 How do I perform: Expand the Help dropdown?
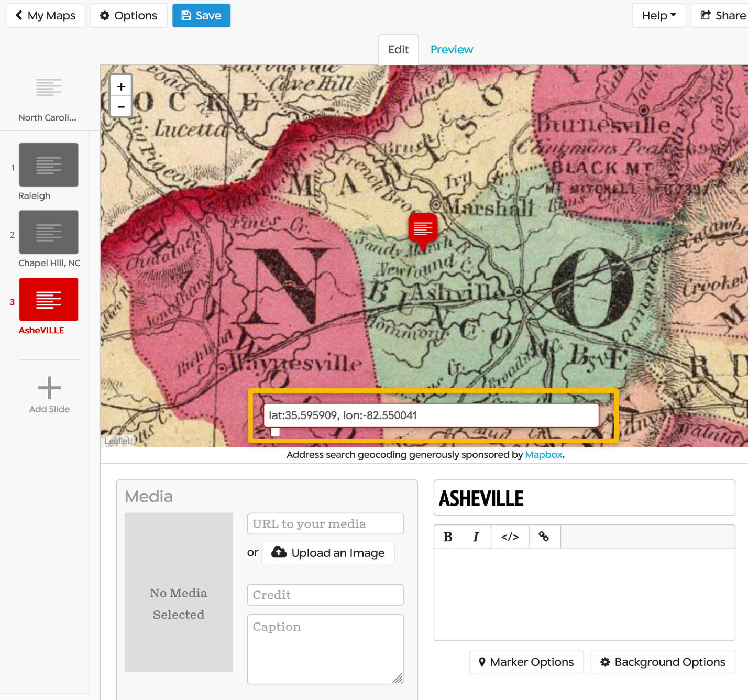[658, 15]
